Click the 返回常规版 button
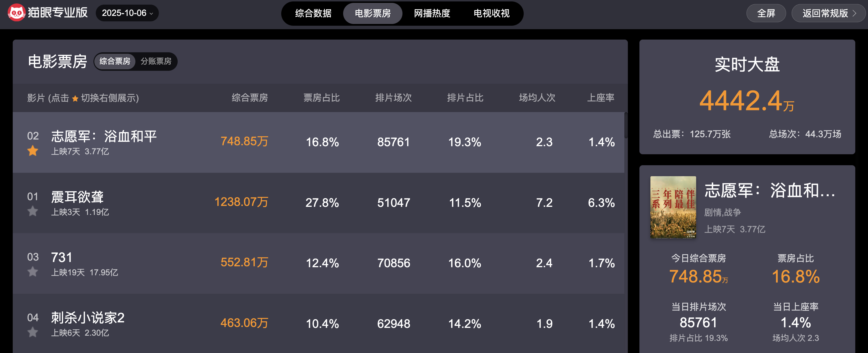 point(825,13)
